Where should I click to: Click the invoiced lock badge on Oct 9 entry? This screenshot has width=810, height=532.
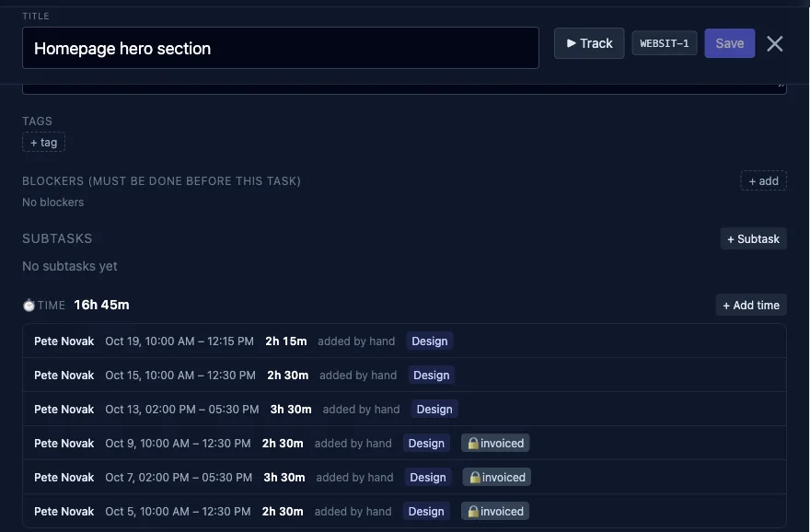click(495, 443)
